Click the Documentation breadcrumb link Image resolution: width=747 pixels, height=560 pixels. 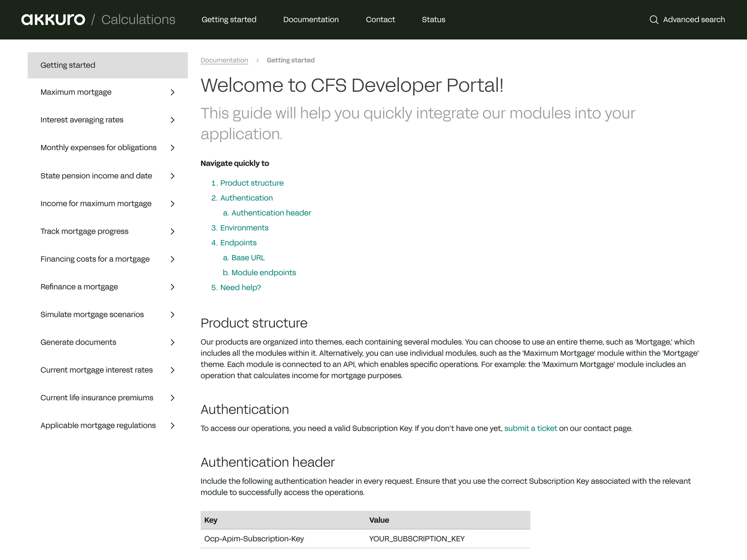coord(224,60)
